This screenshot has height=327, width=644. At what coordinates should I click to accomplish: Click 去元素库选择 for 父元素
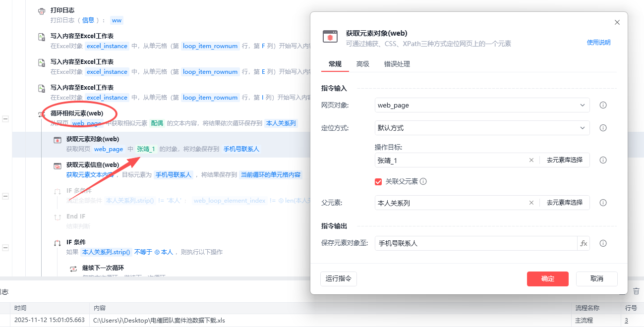point(565,203)
